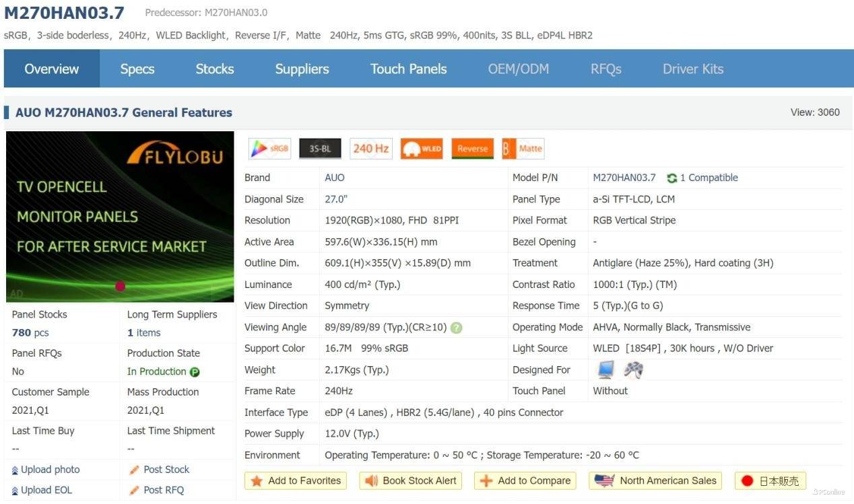Open the Overview tab

pyautogui.click(x=52, y=69)
